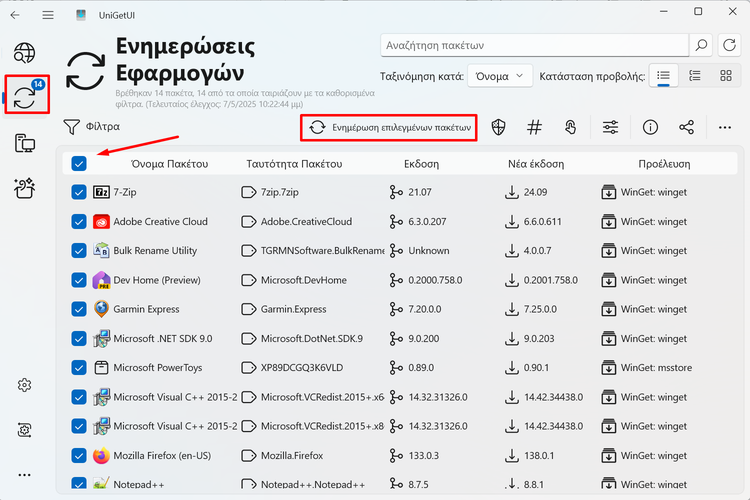Toggle the hamburger navigation menu

[x=48, y=15]
